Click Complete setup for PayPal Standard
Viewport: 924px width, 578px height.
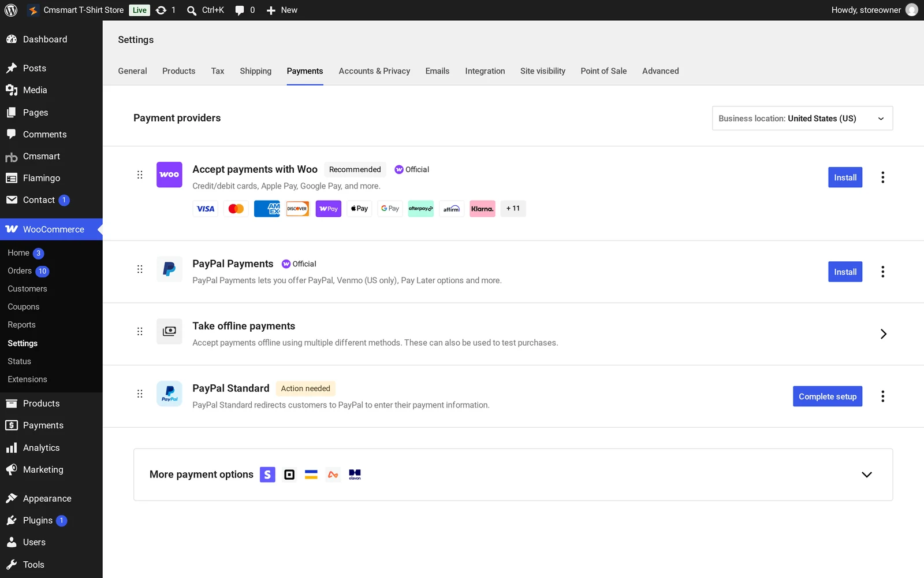(x=827, y=397)
